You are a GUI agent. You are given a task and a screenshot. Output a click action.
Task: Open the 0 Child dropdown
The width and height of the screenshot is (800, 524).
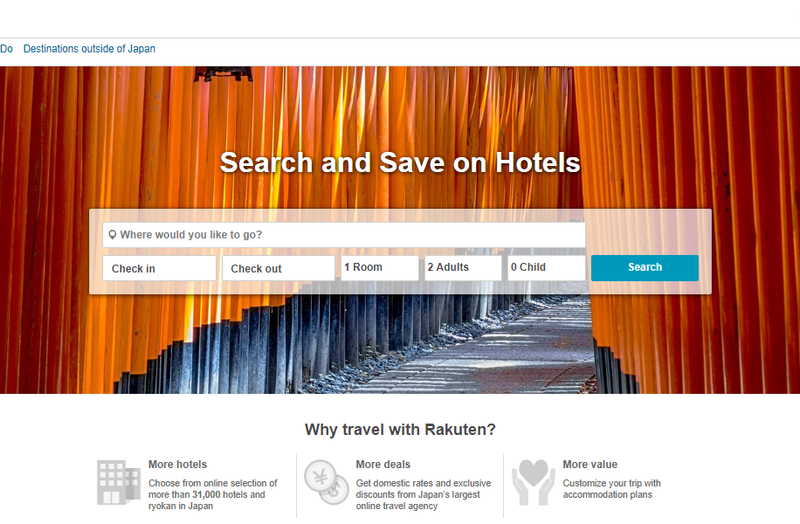coord(546,268)
